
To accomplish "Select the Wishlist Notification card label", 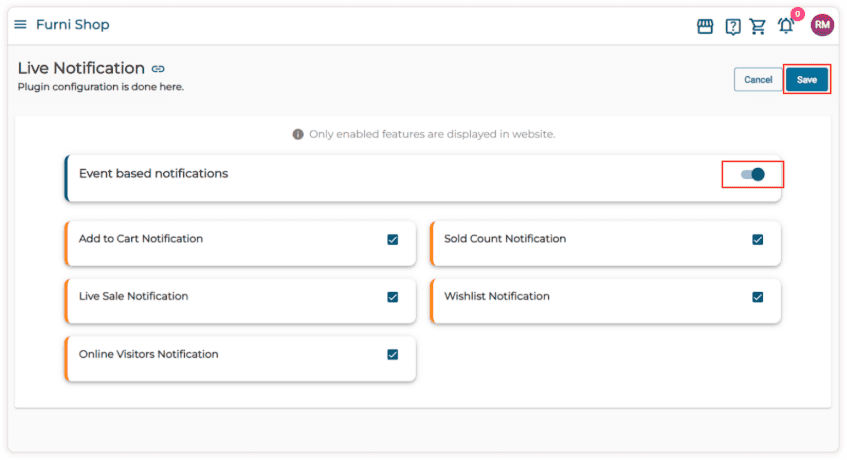I will point(497,297).
